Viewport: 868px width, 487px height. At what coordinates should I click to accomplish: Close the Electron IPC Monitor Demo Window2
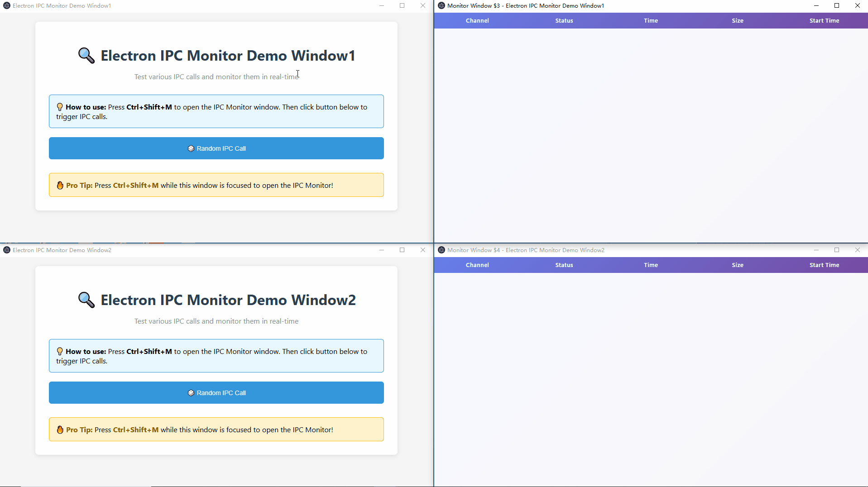[x=423, y=250]
